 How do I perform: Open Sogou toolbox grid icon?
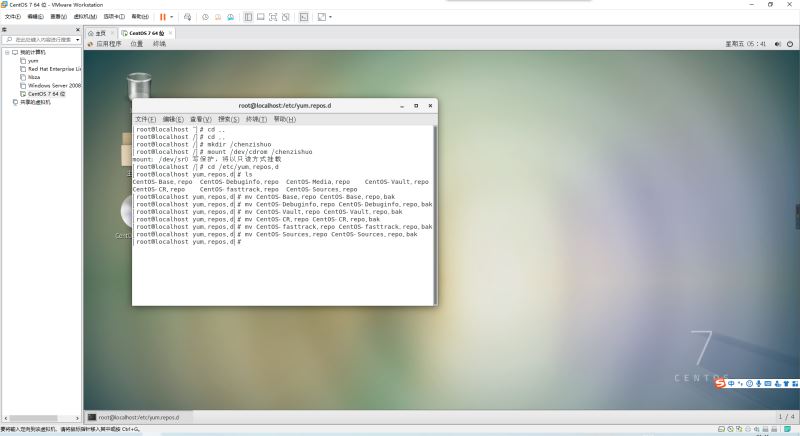795,383
